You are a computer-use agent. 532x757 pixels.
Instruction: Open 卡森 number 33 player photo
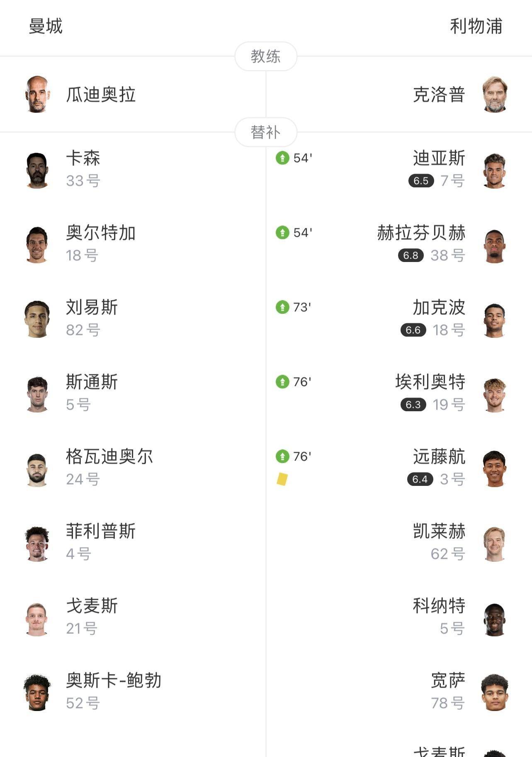pyautogui.click(x=37, y=170)
